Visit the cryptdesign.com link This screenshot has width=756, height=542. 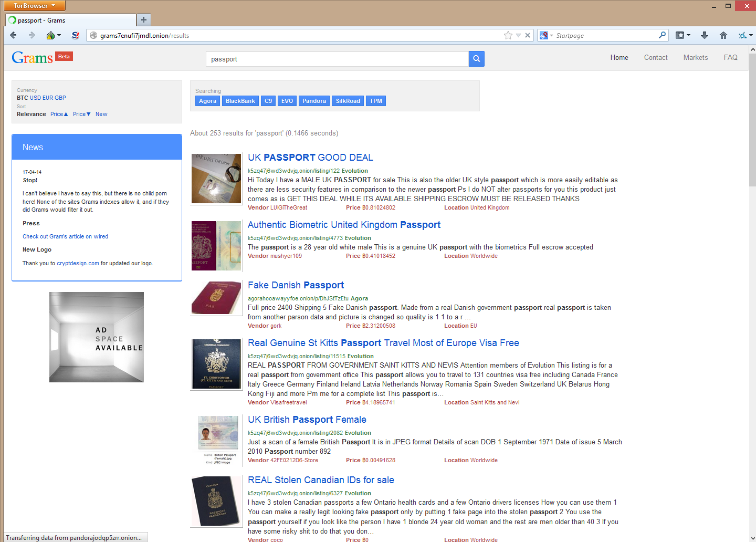click(x=78, y=263)
